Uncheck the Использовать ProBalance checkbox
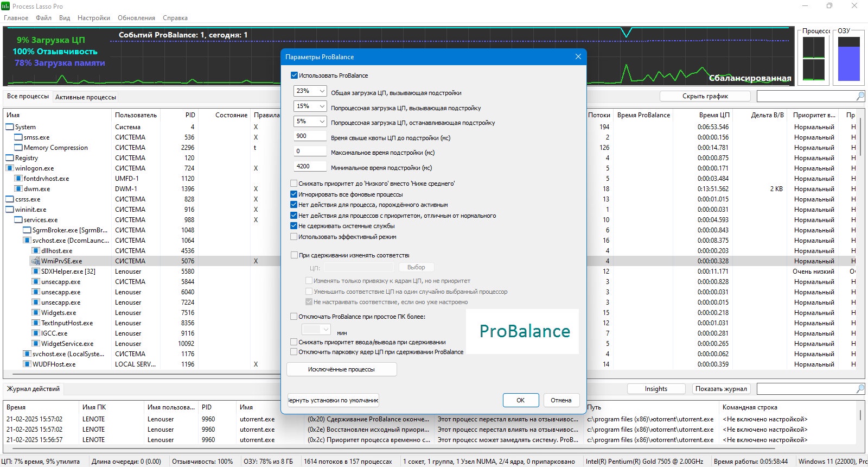 (295, 75)
